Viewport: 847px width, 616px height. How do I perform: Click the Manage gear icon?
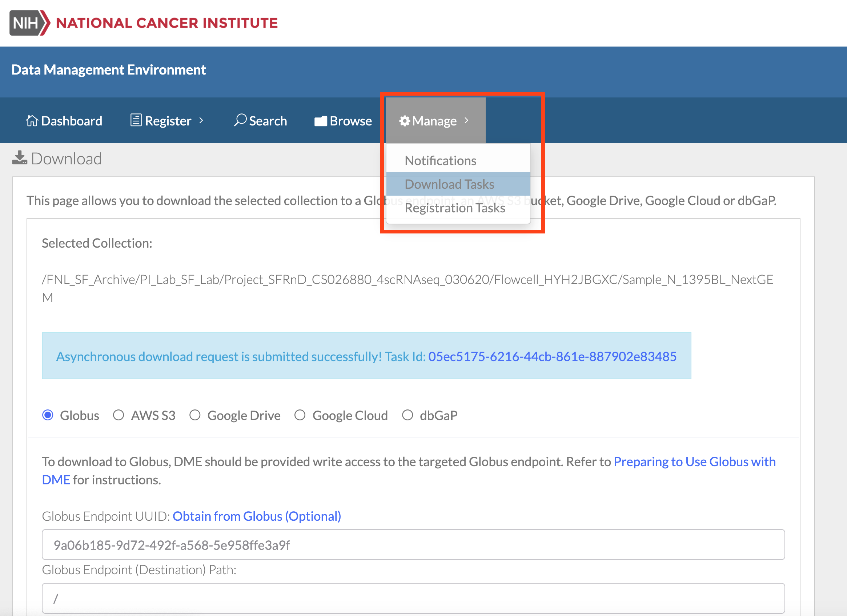coord(405,121)
